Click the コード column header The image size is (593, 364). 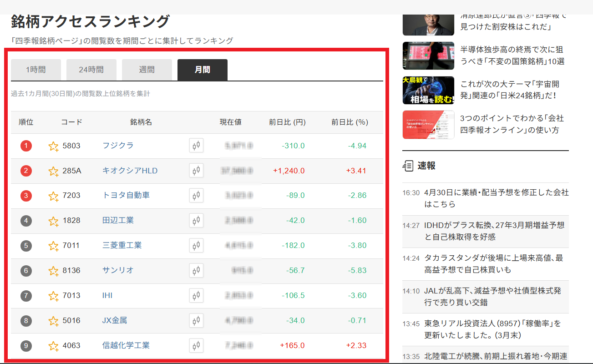click(71, 122)
